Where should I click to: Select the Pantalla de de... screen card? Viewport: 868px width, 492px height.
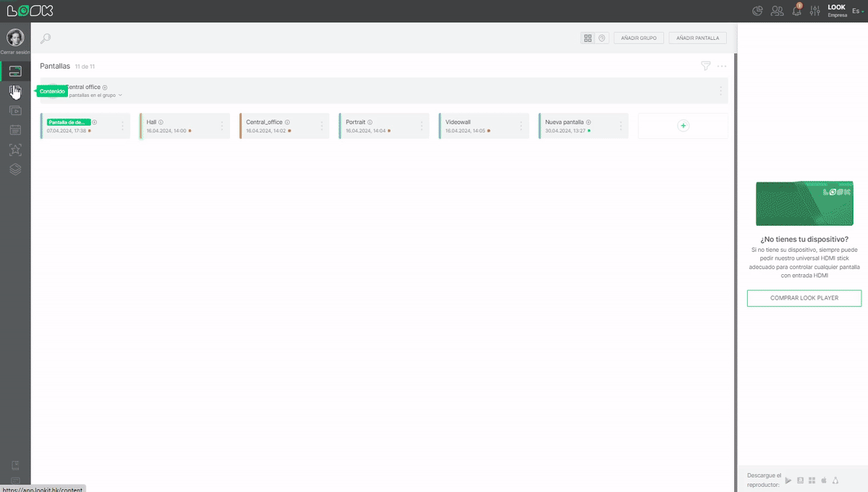pyautogui.click(x=85, y=126)
